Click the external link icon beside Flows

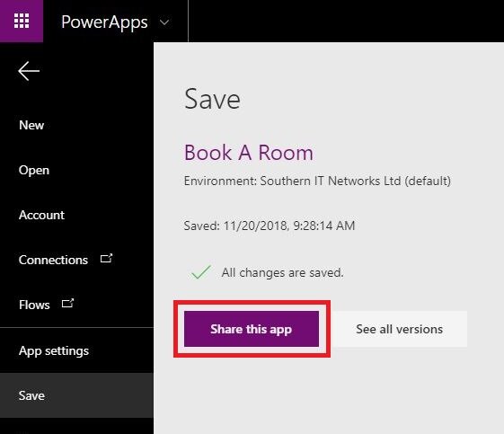pos(67,303)
